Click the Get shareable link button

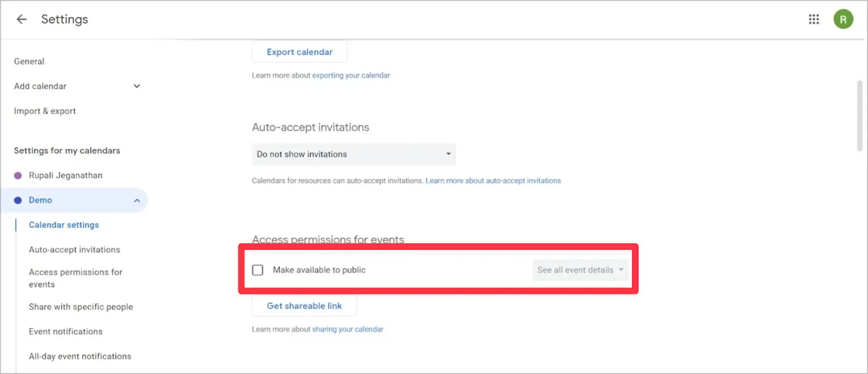click(304, 306)
